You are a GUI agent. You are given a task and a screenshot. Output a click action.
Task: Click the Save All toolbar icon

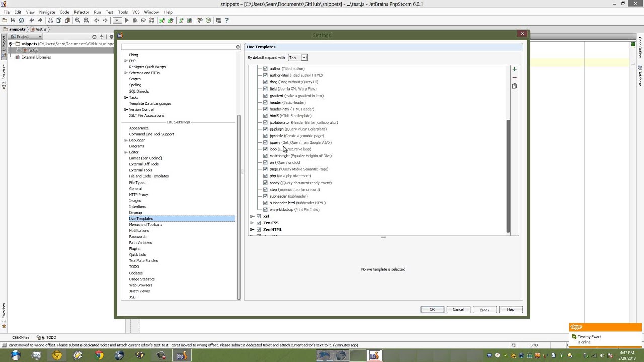tap(13, 20)
